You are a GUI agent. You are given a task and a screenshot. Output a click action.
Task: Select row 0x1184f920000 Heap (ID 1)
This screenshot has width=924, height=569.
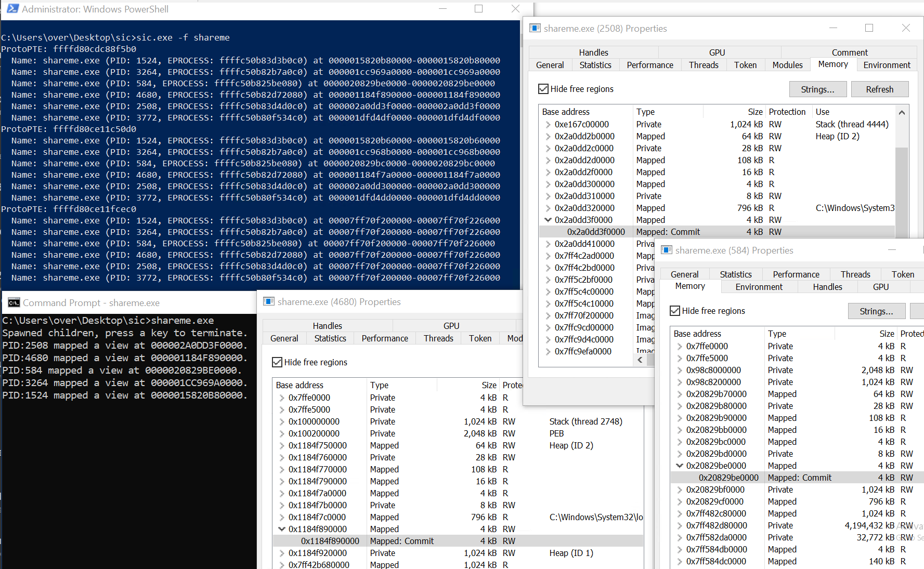click(458, 553)
